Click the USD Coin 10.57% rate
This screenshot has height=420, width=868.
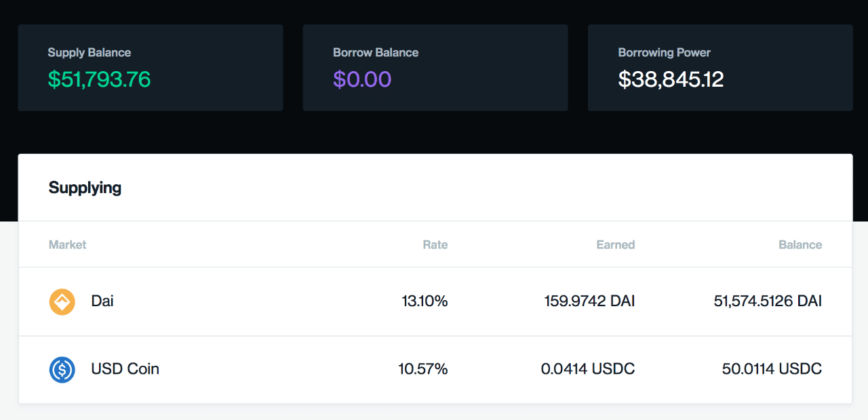422,369
